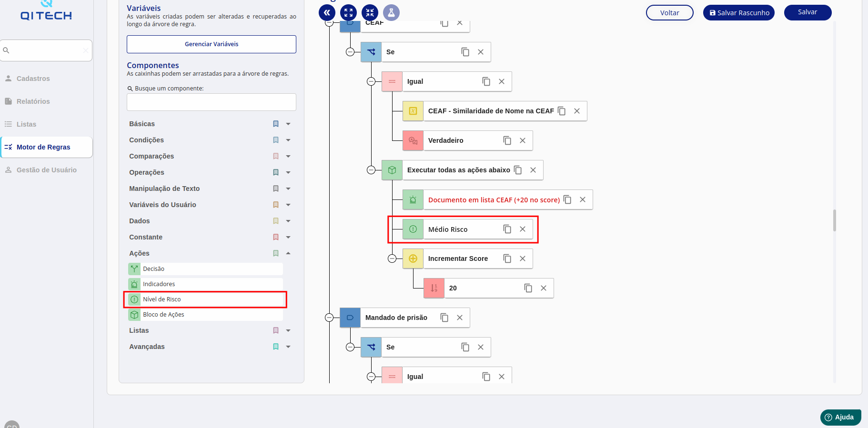This screenshot has width=868, height=428.
Task: Copy Executar todas as ações abaixo node
Action: tap(518, 170)
